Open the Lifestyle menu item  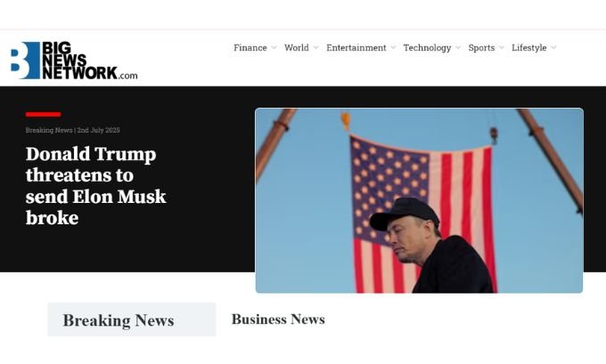pos(529,48)
